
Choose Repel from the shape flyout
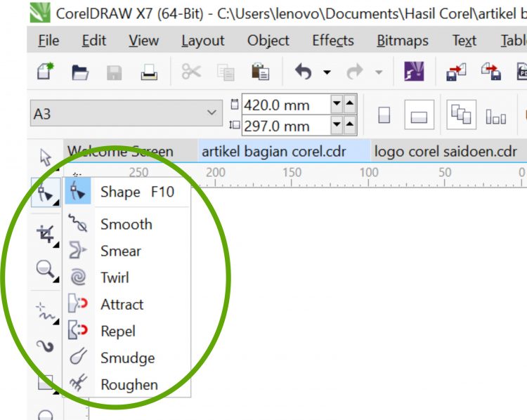(126, 331)
